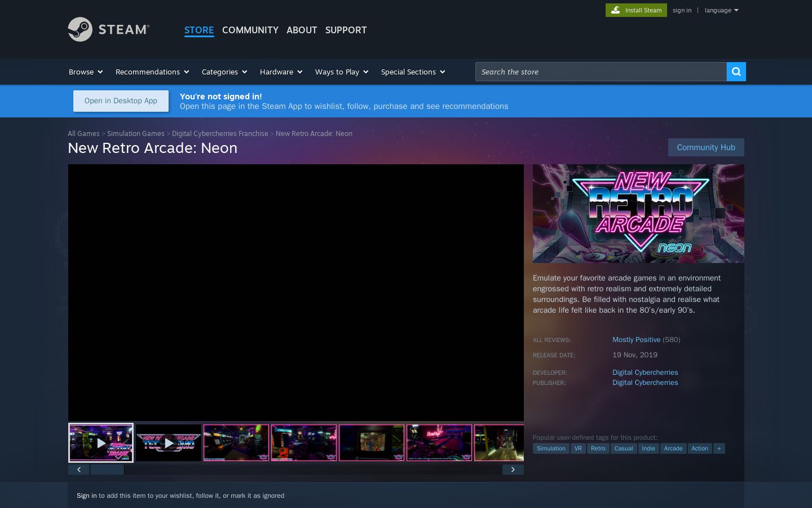Select the fourth thumbnail, second screenshot
This screenshot has width=812, height=508.
304,443
